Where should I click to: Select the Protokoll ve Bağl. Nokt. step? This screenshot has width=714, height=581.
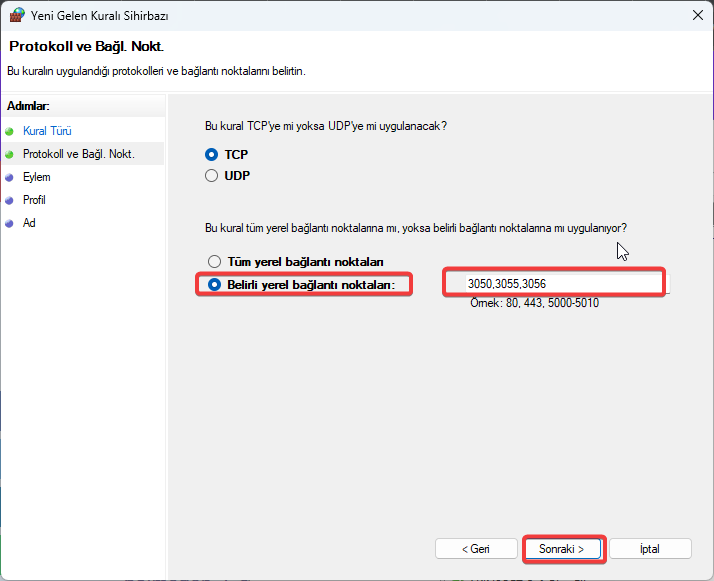79,154
